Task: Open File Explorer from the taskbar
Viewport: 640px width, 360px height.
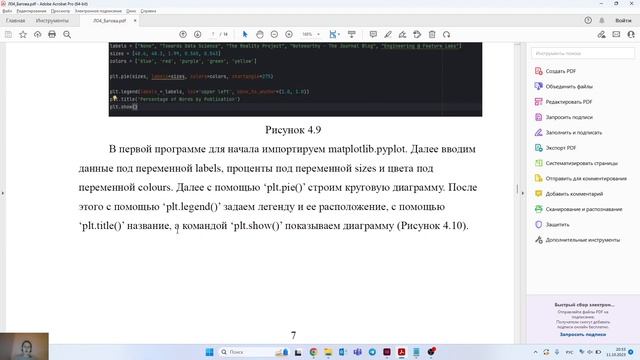Action: pos(328,352)
